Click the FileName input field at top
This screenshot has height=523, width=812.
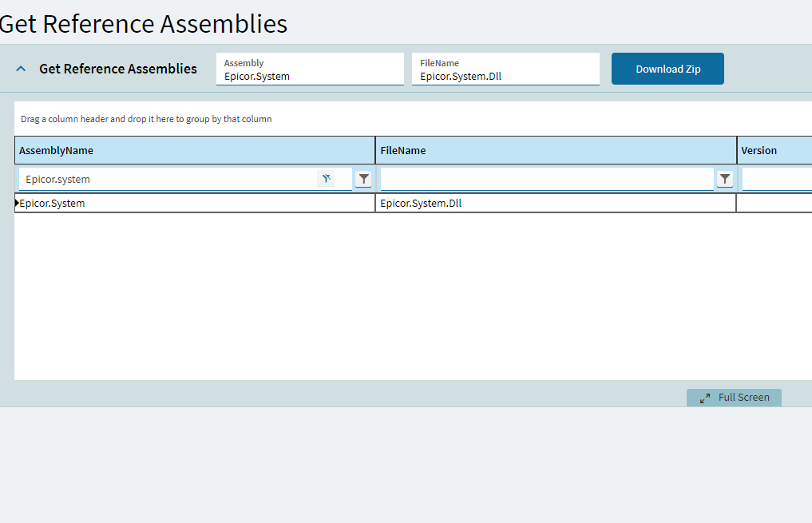[x=505, y=69]
